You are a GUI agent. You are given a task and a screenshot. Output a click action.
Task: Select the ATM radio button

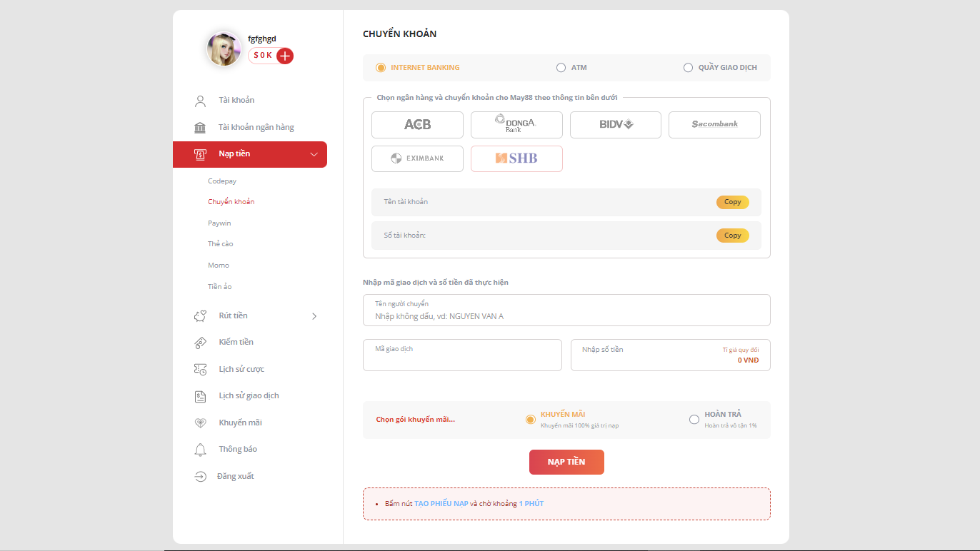click(x=561, y=68)
